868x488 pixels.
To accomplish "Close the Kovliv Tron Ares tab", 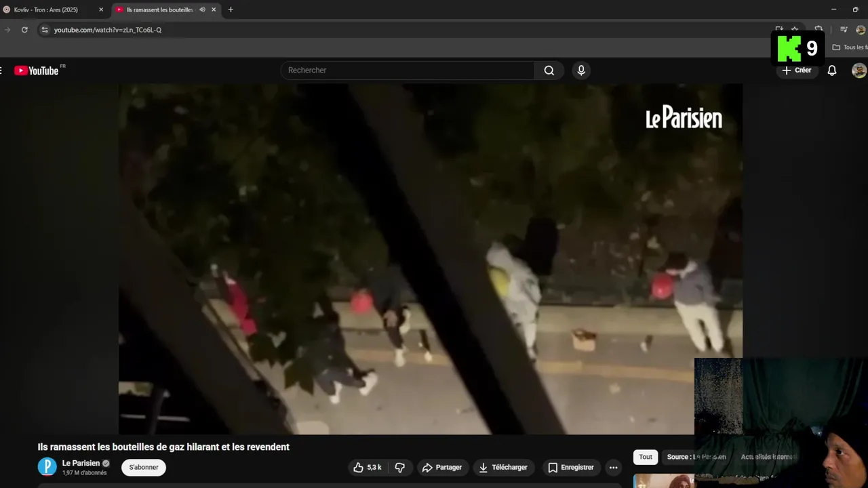I will point(101,9).
